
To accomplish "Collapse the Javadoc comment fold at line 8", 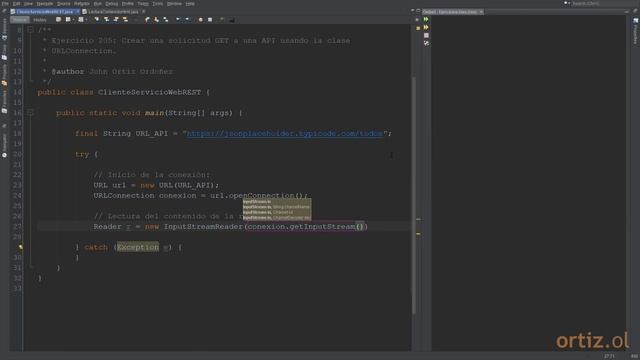I will point(30,30).
